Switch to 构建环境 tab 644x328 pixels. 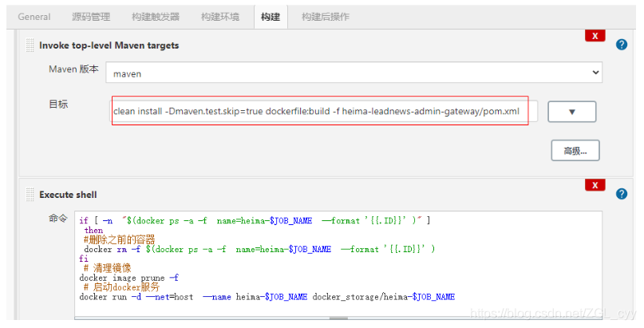[220, 17]
